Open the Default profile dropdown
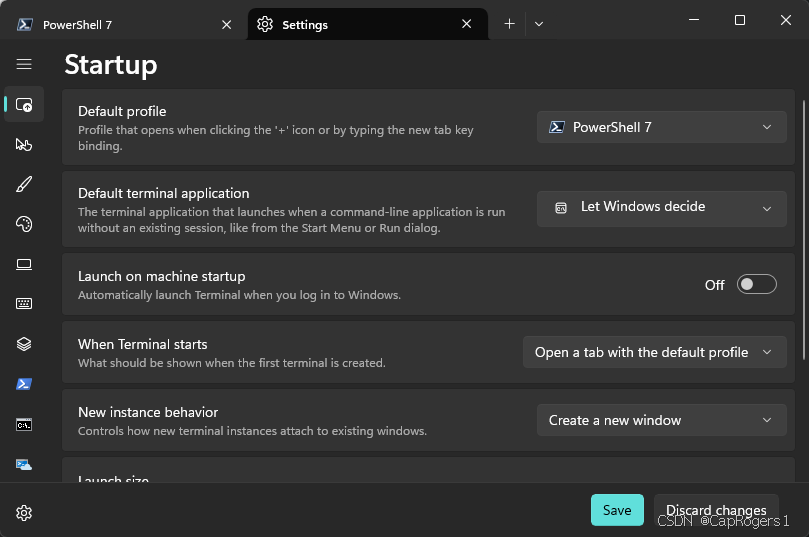Screen dimensions: 809x537 pyautogui.click(x=661, y=127)
